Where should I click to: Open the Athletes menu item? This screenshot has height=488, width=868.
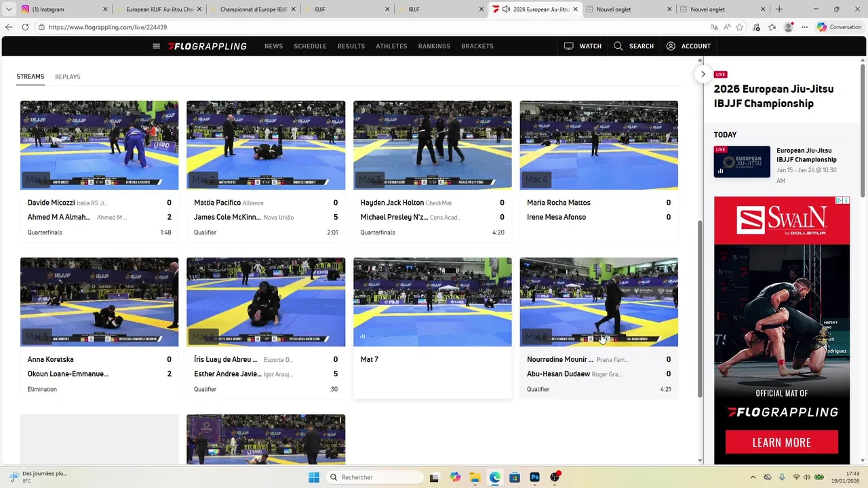[x=392, y=46]
